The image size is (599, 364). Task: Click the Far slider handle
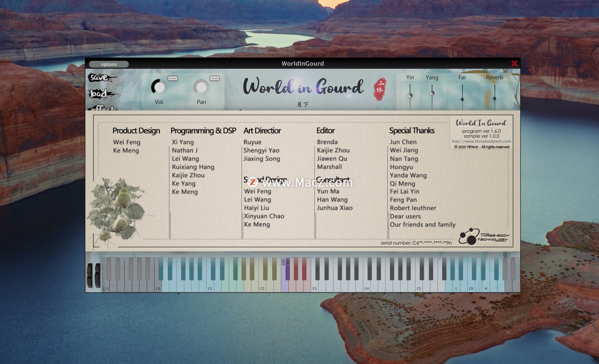(462, 99)
